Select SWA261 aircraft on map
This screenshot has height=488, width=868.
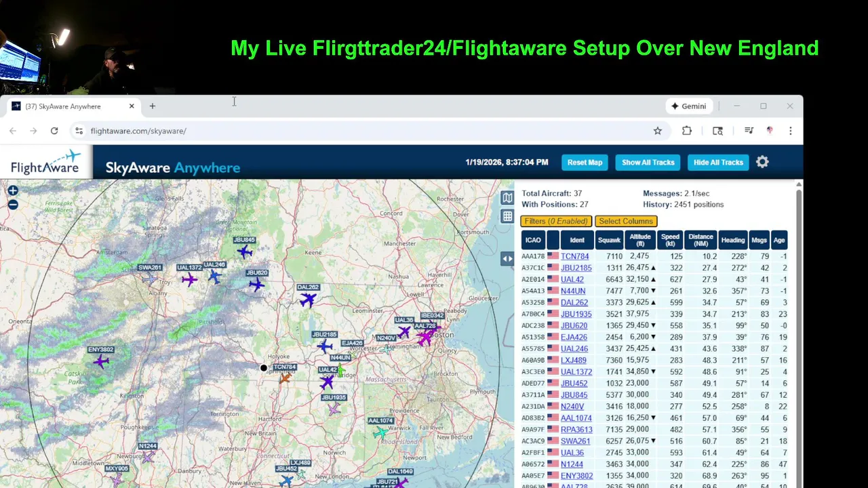coord(150,277)
